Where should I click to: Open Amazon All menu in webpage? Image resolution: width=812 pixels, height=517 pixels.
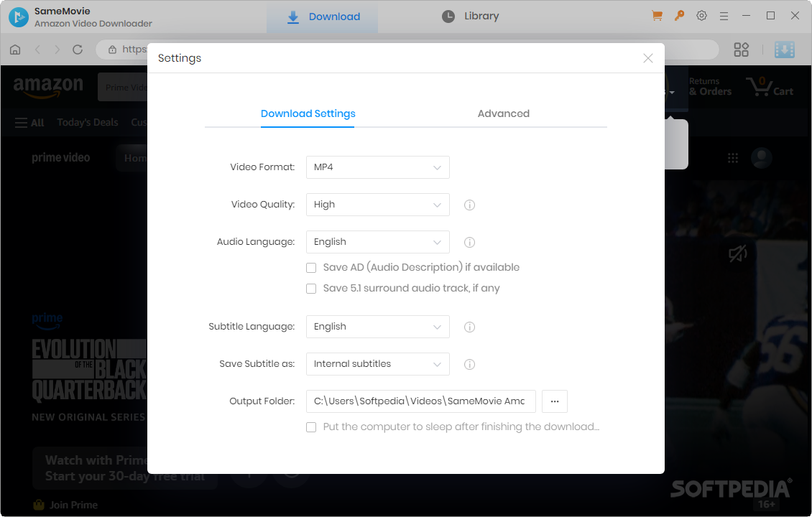(29, 123)
